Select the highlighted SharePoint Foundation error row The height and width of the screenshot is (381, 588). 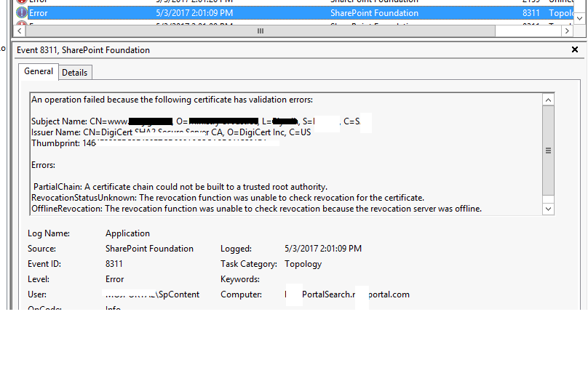pos(291,13)
